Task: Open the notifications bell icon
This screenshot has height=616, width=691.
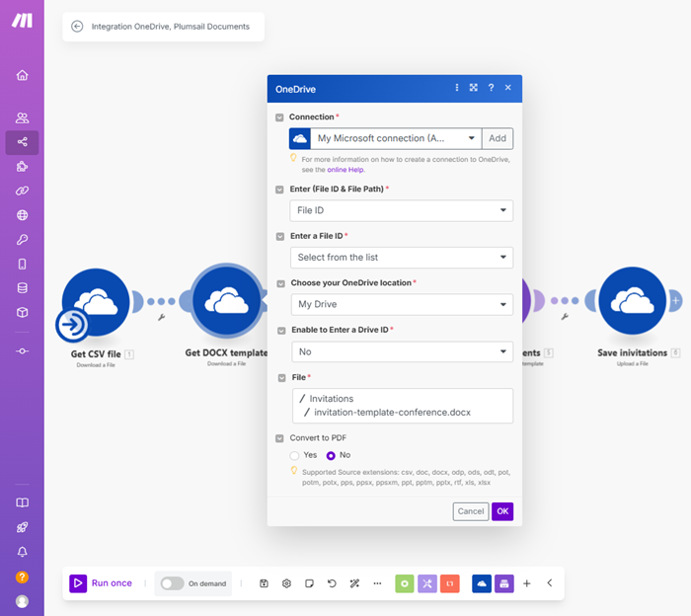Action: coord(22,552)
